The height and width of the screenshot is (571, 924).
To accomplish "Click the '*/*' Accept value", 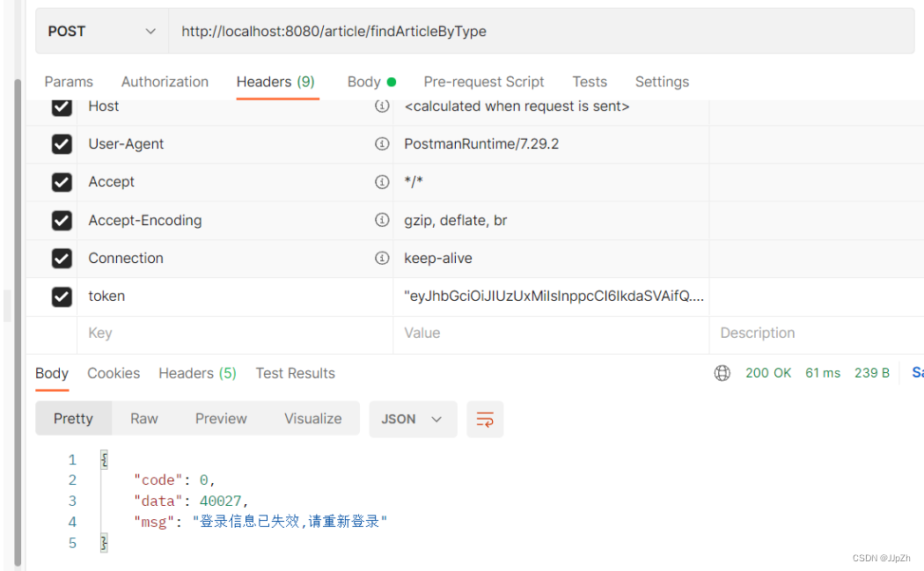I will point(414,181).
